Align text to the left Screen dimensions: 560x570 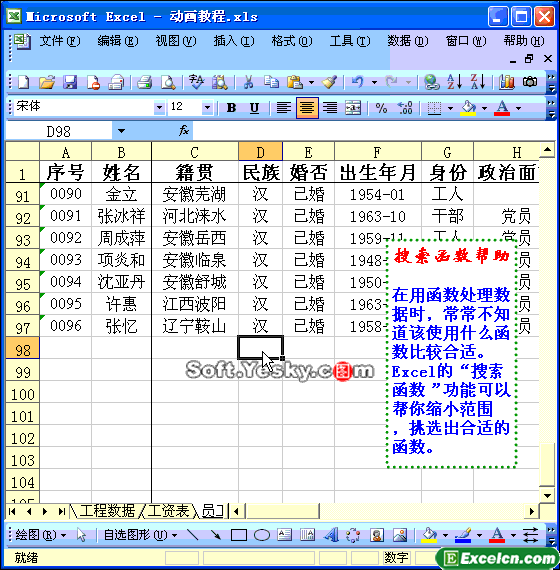pos(284,108)
